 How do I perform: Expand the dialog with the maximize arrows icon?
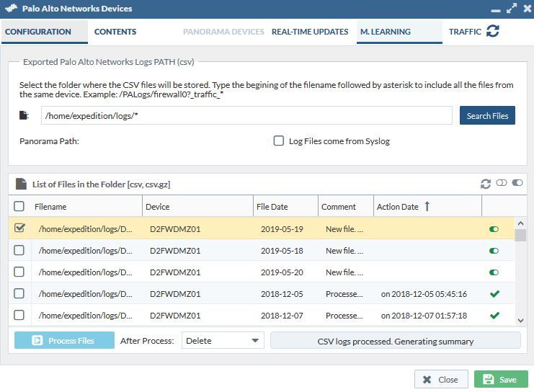point(512,8)
